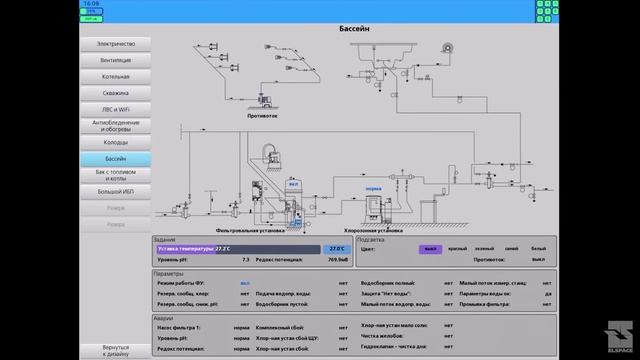
Task: Click the Промывка фильтра value нет
Action: 547,304
